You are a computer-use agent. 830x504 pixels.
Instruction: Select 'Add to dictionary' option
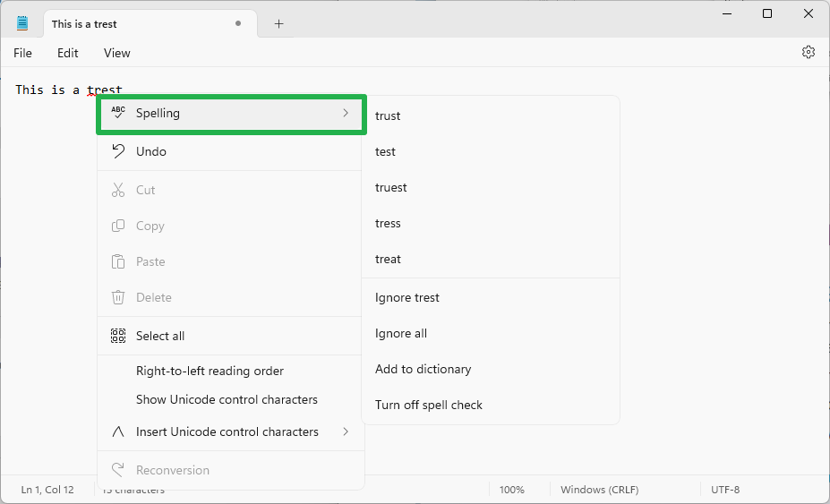coord(490,369)
